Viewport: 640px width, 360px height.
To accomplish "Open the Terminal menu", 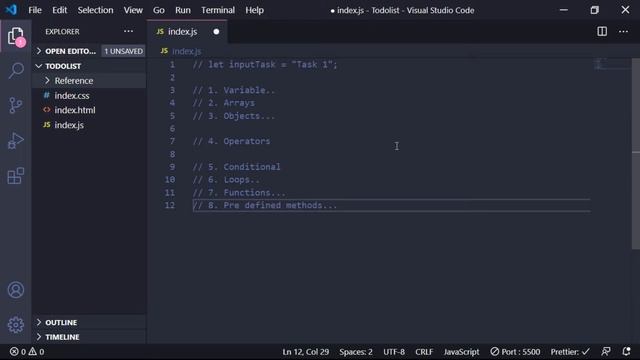I will click(218, 10).
